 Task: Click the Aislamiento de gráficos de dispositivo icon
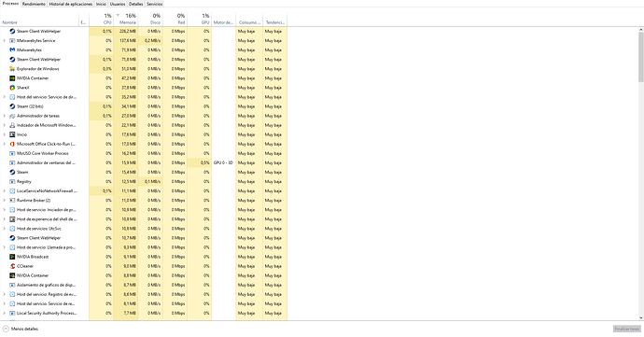12,285
